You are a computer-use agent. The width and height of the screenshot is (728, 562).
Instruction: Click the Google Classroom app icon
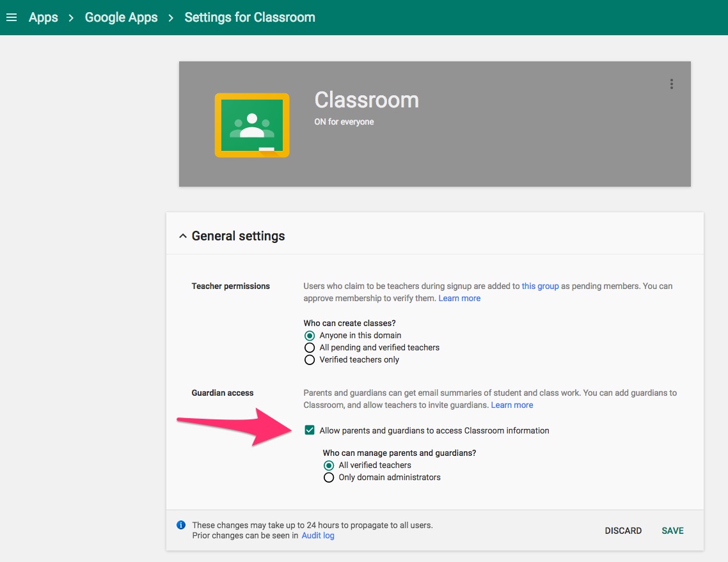pos(252,125)
